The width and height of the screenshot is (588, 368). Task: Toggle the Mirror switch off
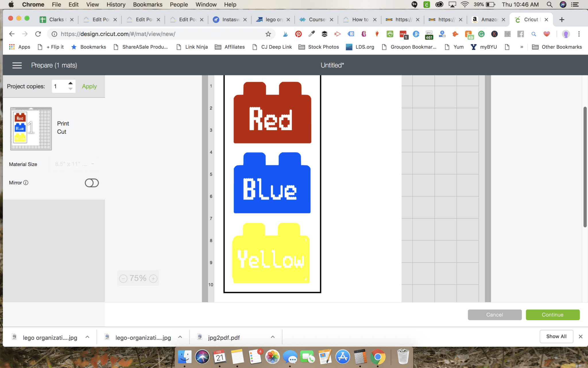click(91, 183)
